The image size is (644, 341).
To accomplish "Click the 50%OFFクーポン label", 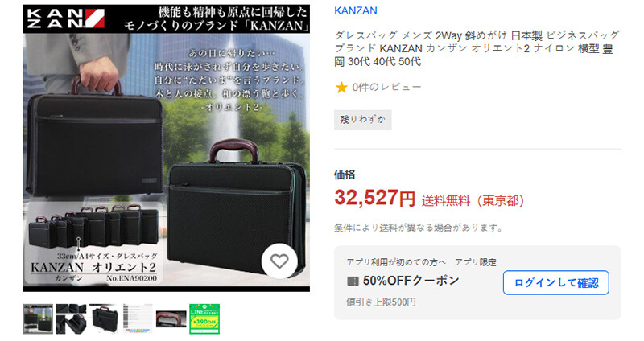I will point(411,281).
